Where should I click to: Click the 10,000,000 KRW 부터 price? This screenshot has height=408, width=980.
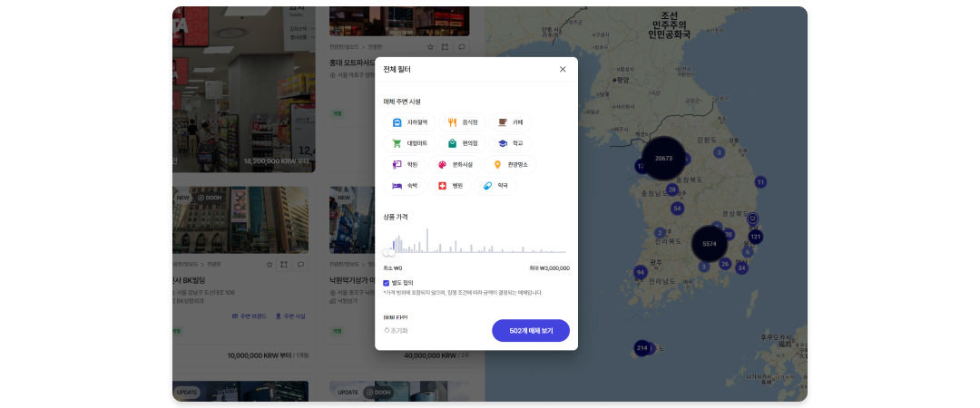260,355
